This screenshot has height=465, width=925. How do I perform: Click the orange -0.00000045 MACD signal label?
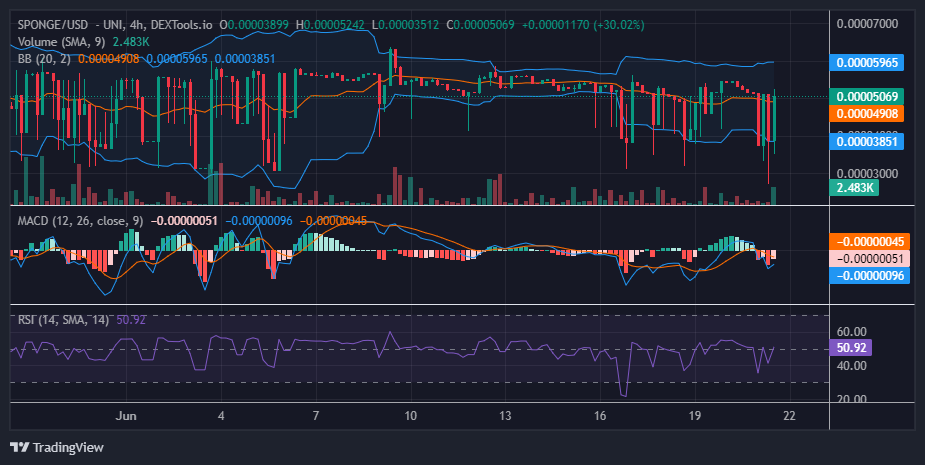(870, 241)
